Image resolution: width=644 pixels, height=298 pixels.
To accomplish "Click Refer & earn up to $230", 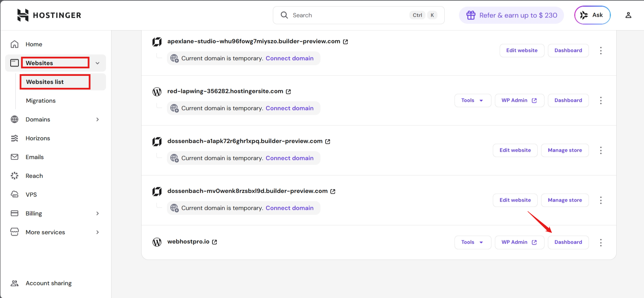I will coord(511,15).
